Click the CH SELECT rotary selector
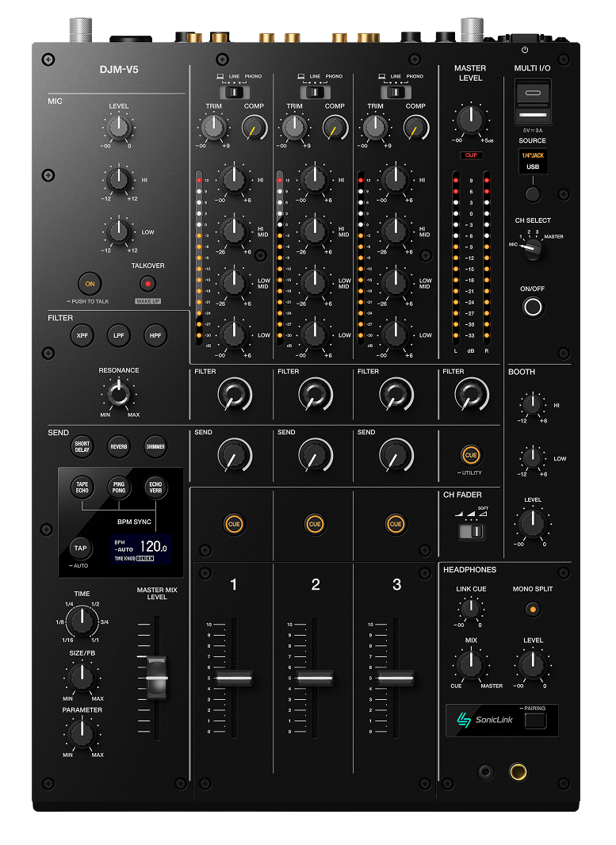 coord(533,248)
